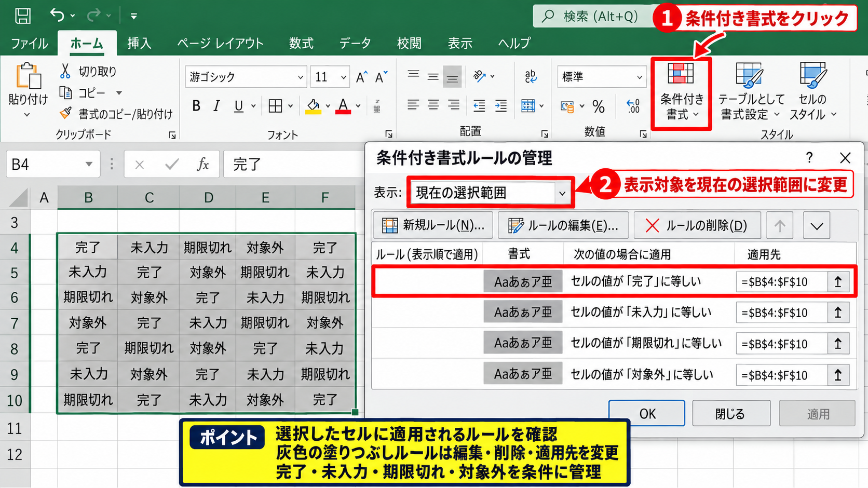This screenshot has width=868, height=488.
Task: Click the Undo arrow icon
Action: point(57,16)
